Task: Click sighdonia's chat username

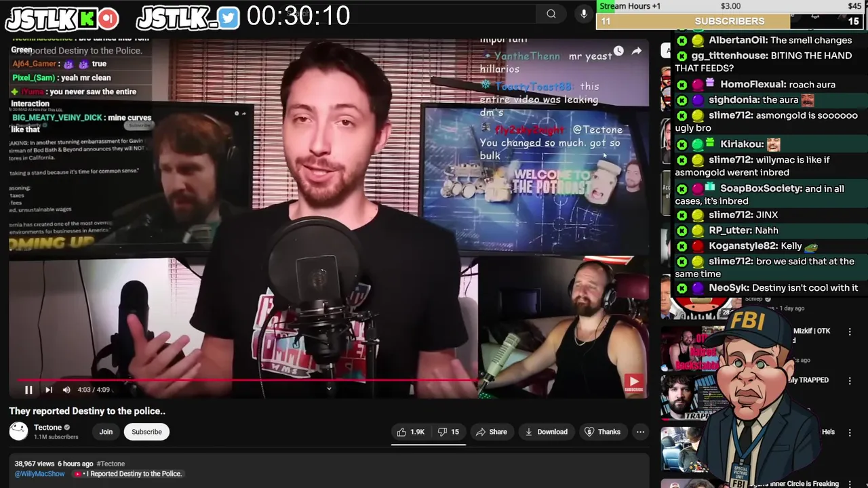Action: (733, 100)
